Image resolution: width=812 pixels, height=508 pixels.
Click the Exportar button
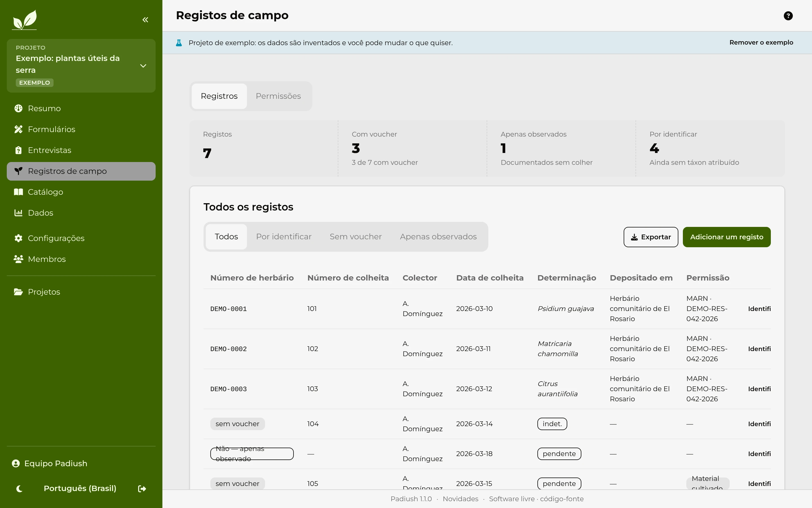[x=651, y=237]
